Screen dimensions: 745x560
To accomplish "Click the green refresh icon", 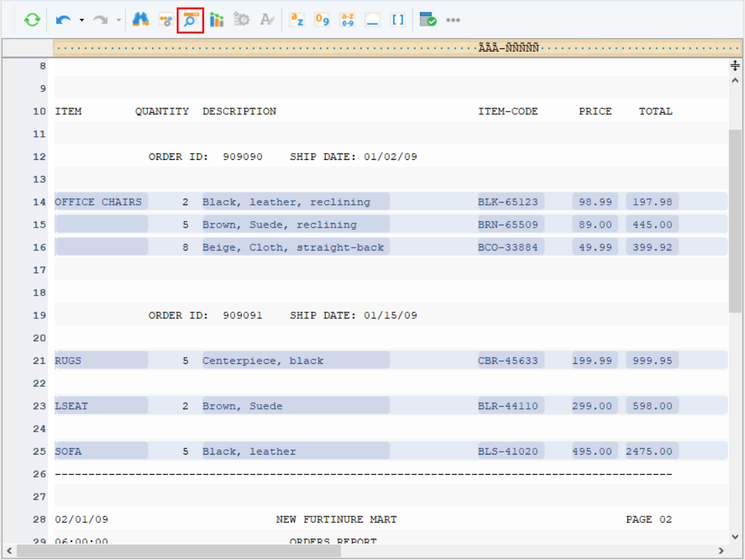I will [x=32, y=20].
